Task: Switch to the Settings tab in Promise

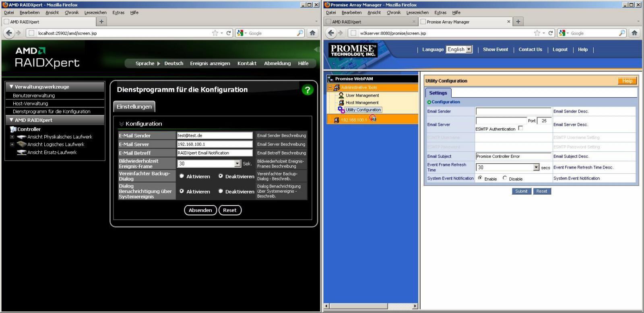Action: tap(438, 93)
